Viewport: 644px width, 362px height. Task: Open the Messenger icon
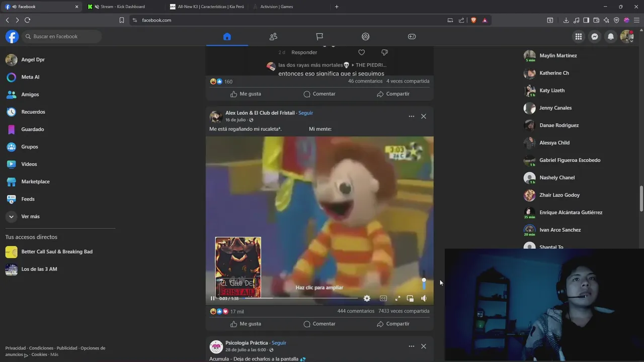point(595,36)
